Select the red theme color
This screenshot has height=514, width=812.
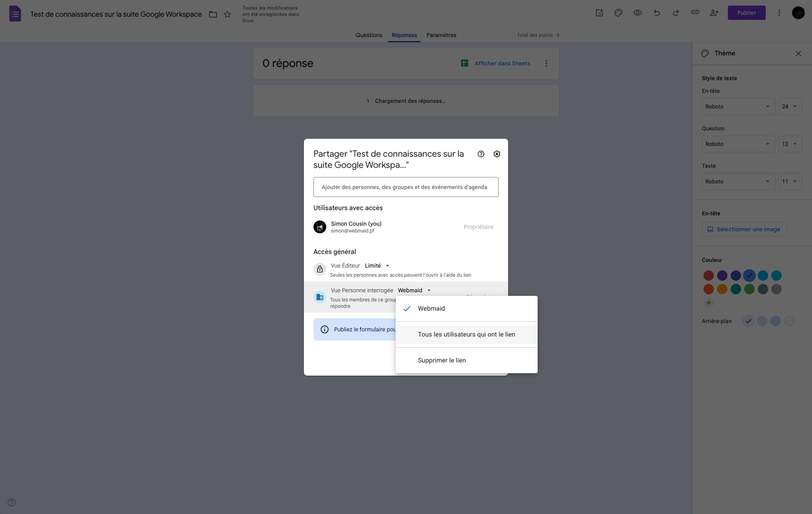[708, 276]
